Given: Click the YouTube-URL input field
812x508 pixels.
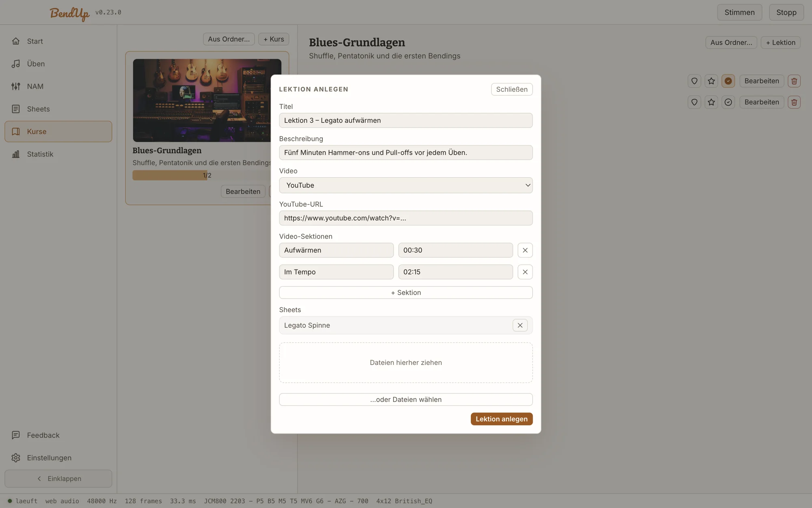Looking at the screenshot, I should pos(406,218).
